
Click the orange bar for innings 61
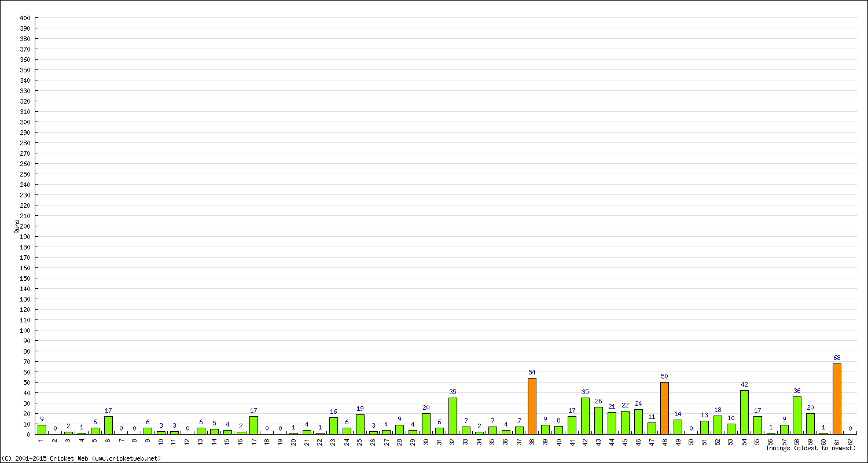(x=837, y=399)
